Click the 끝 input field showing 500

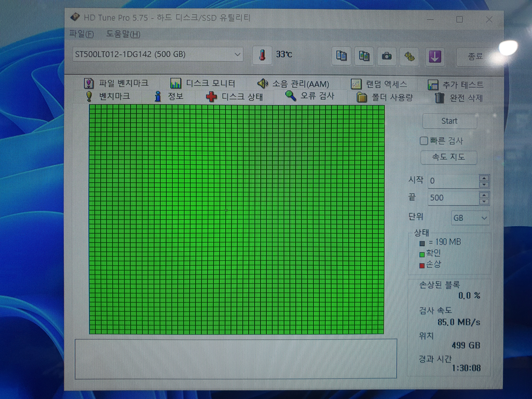point(453,198)
